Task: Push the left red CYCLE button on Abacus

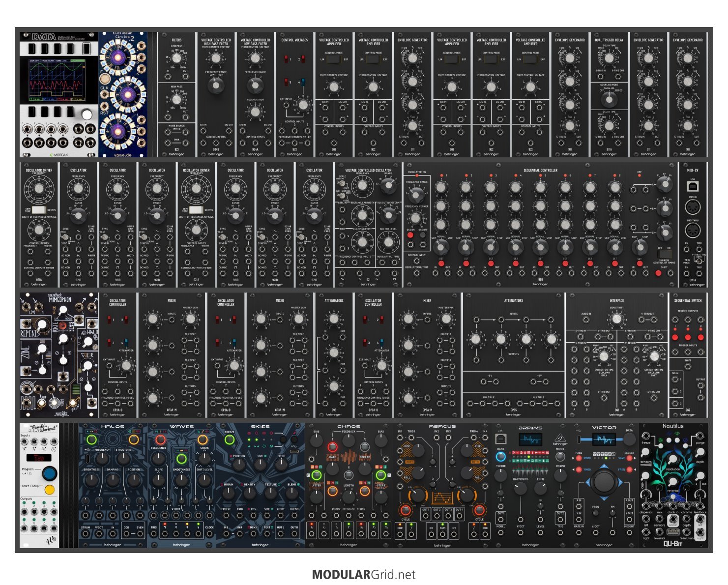Action: (406, 510)
